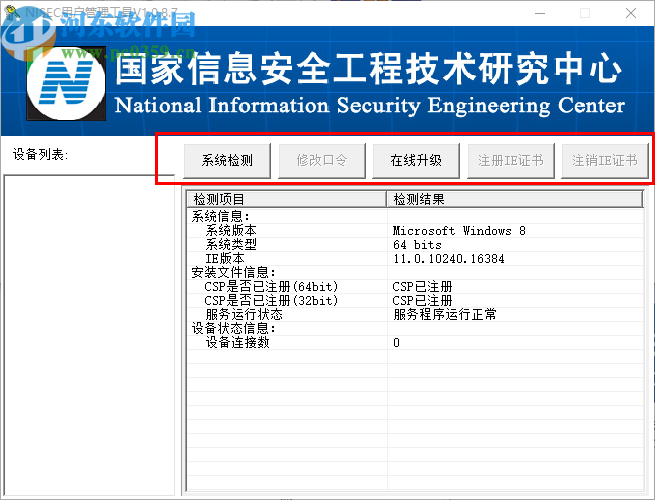The width and height of the screenshot is (655, 500).
Task: Click the Microsoft Windows 8 value
Action: (459, 231)
